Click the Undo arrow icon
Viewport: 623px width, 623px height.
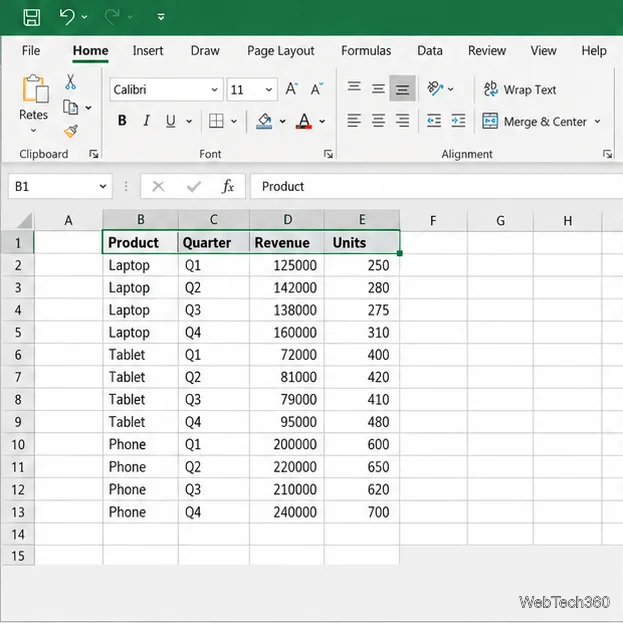pos(67,17)
